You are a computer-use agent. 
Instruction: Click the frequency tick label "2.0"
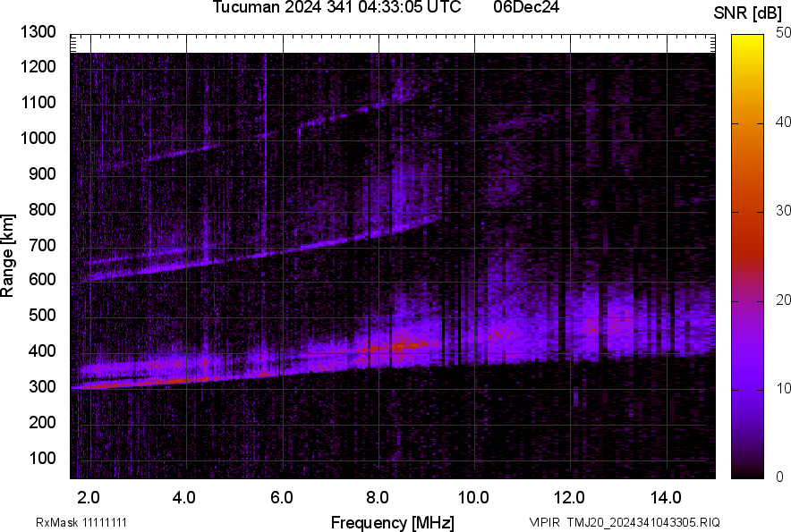tap(89, 498)
